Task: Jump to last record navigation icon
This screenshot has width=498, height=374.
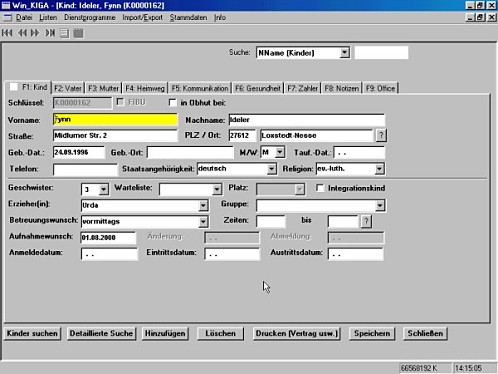Action: tap(50, 33)
